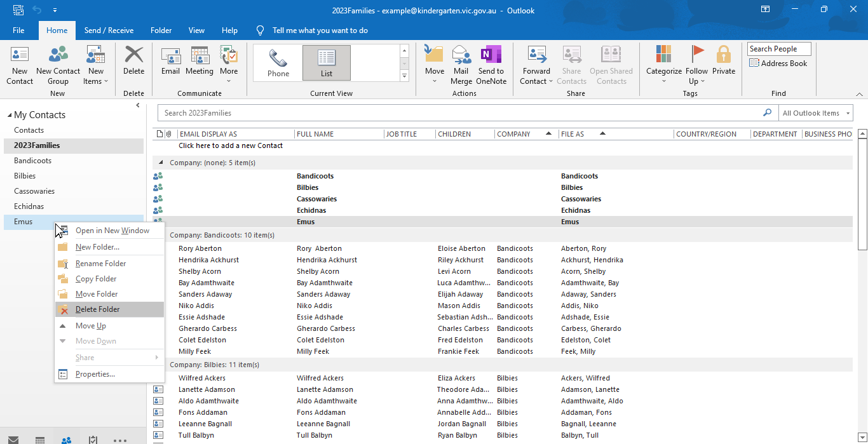Choose Copy Folder from context menu

click(x=109, y=279)
